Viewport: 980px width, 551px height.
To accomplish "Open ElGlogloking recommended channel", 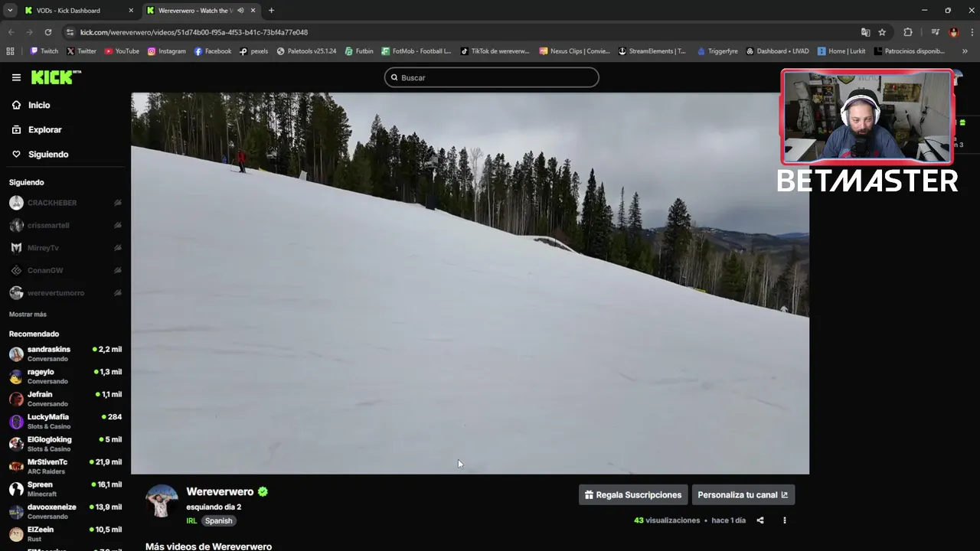I will pyautogui.click(x=65, y=444).
